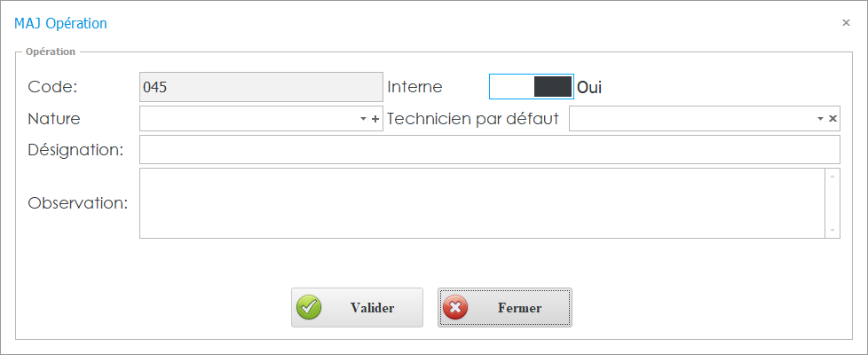The height and width of the screenshot is (355, 868).
Task: Click the Oui label next to the switch
Action: pyautogui.click(x=590, y=87)
